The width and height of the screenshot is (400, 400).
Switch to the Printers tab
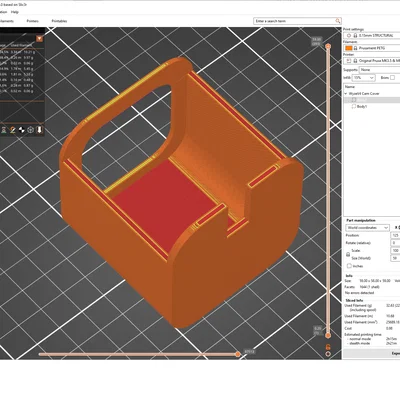tap(32, 21)
